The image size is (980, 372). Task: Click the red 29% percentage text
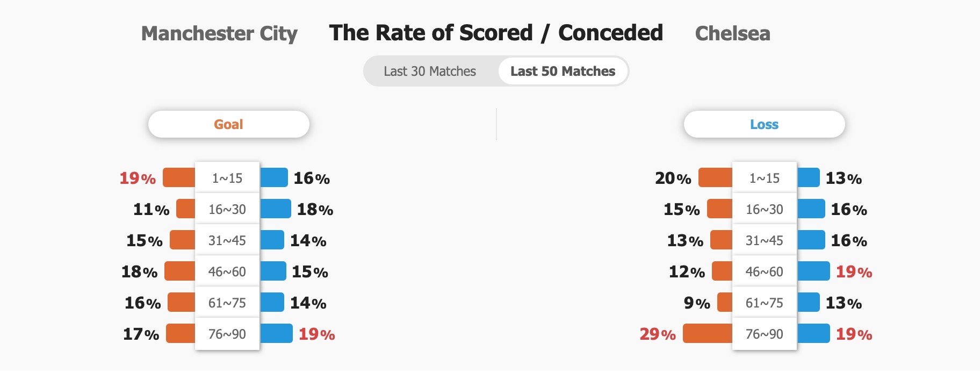[658, 334]
